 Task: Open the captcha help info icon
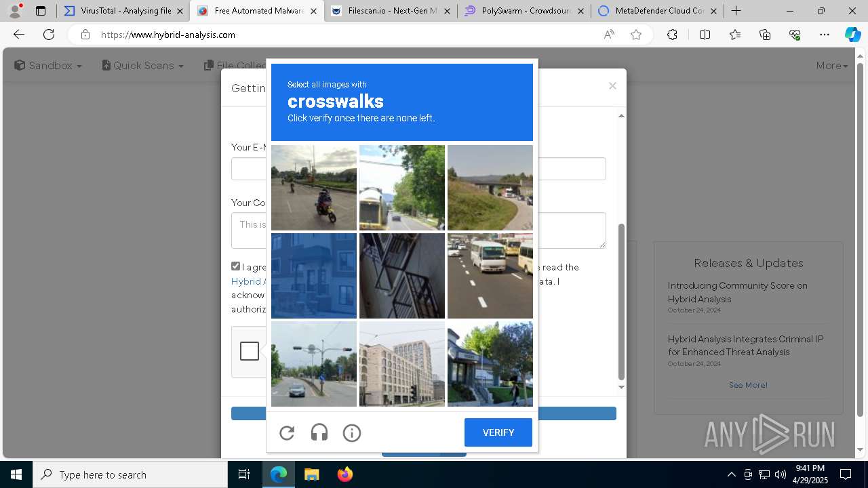click(x=352, y=432)
